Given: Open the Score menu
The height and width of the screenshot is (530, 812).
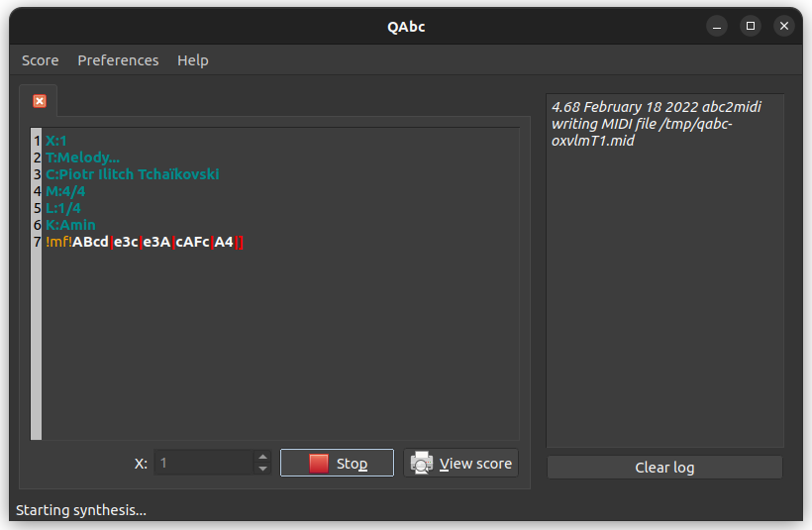Looking at the screenshot, I should coord(41,60).
